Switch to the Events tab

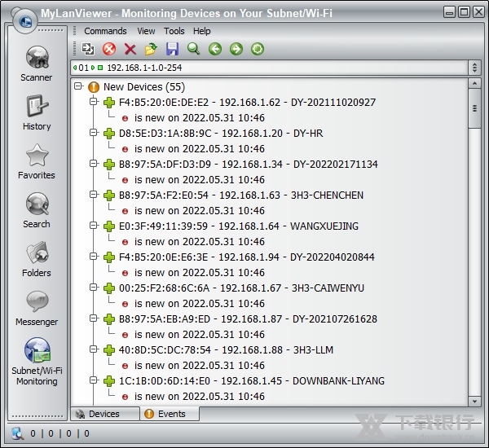[x=171, y=414]
